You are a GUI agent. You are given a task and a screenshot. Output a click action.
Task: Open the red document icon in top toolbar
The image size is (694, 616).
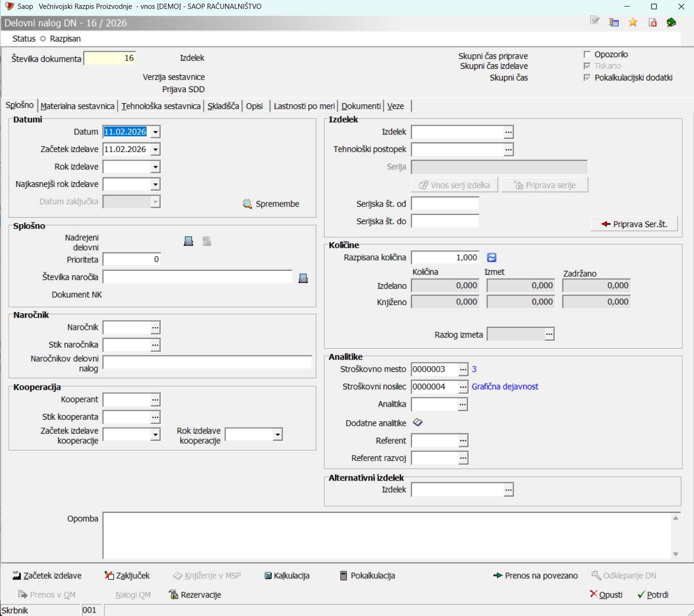tap(653, 22)
